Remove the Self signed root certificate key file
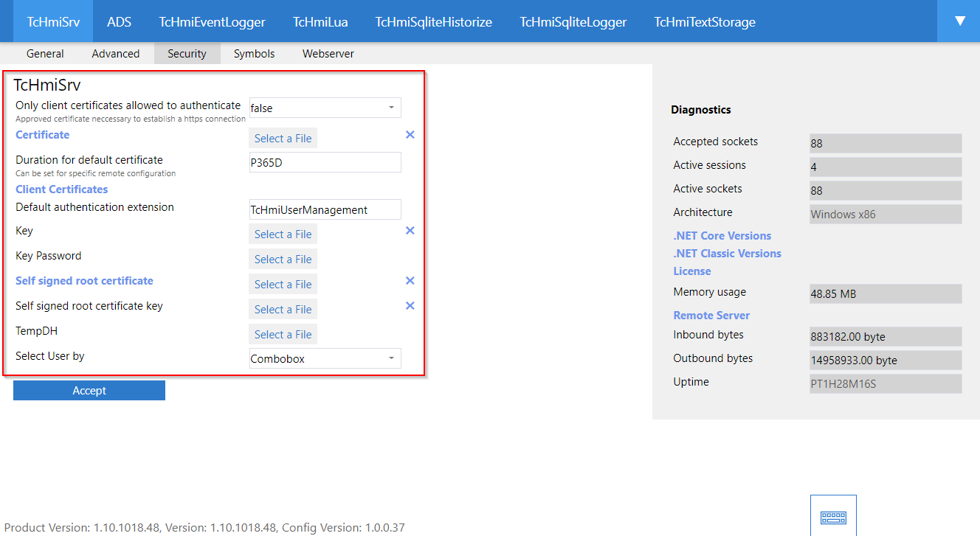This screenshot has height=536, width=980. [410, 306]
